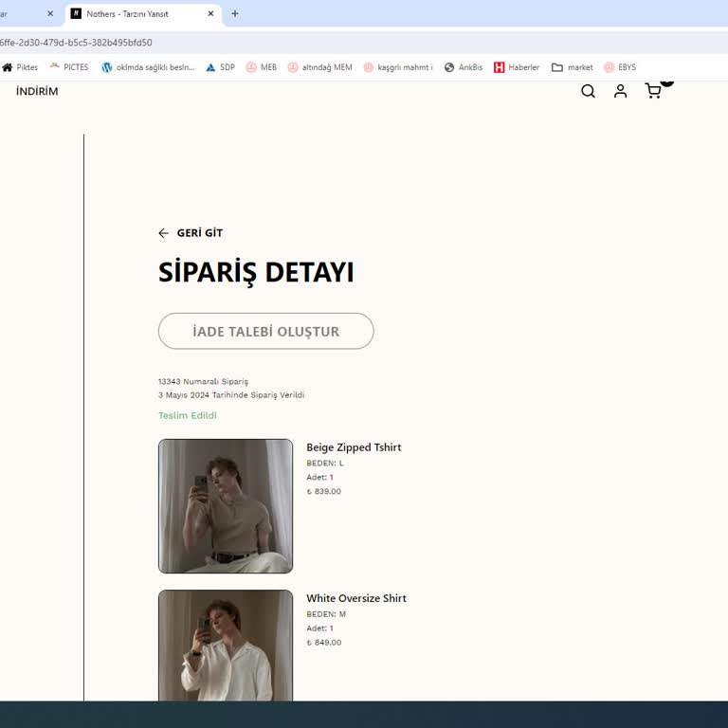Click the White Oversize Shirt product title

pyautogui.click(x=356, y=598)
